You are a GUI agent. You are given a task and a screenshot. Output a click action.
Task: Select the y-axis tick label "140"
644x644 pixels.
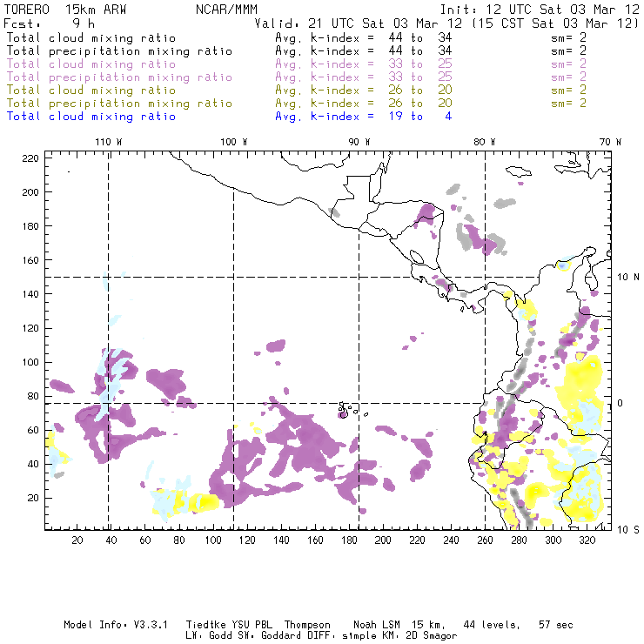pos(30,294)
